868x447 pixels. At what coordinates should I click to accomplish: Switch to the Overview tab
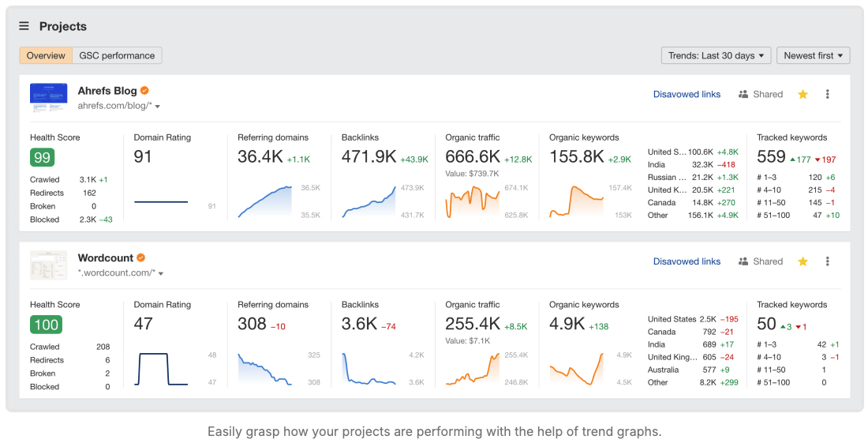46,55
